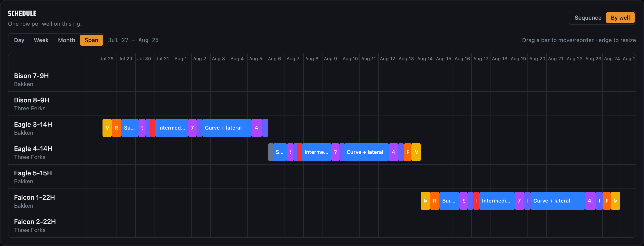Image resolution: width=644 pixels, height=246 pixels.
Task: Switch timeline to Week view
Action: pos(41,40)
